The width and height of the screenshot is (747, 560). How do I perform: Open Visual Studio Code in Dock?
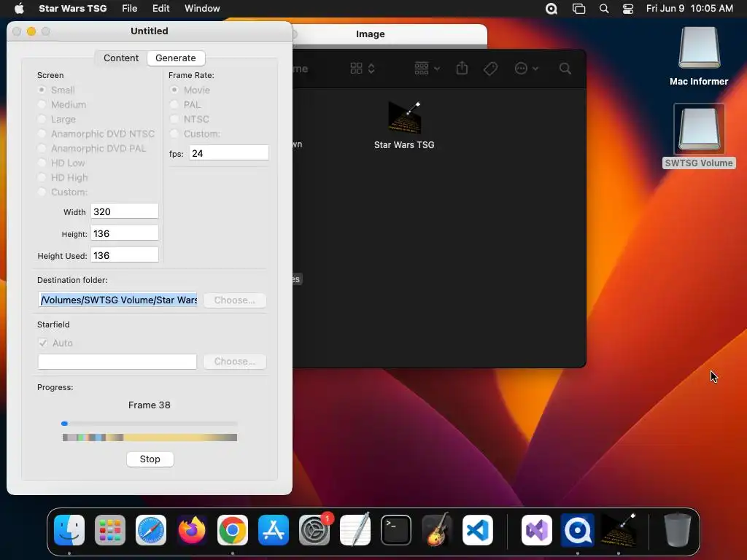[x=478, y=530]
